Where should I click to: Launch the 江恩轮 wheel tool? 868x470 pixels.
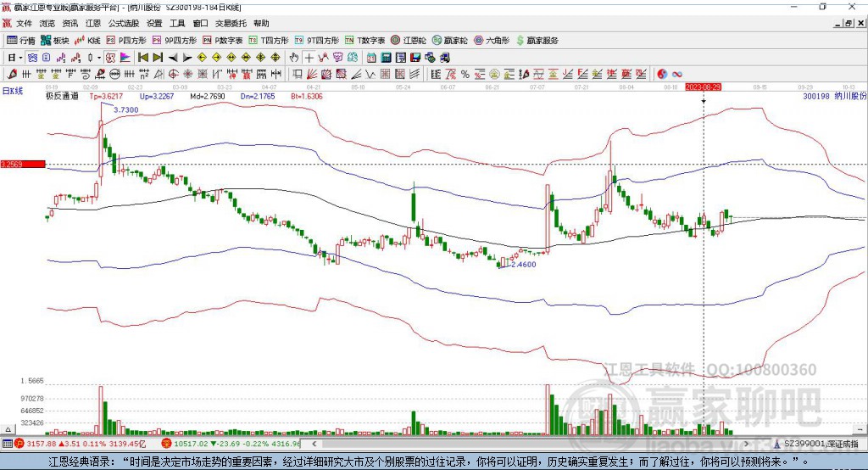pos(409,41)
